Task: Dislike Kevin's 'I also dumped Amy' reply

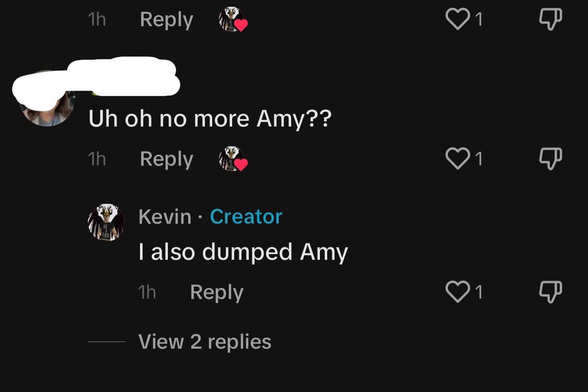Action: [x=550, y=292]
